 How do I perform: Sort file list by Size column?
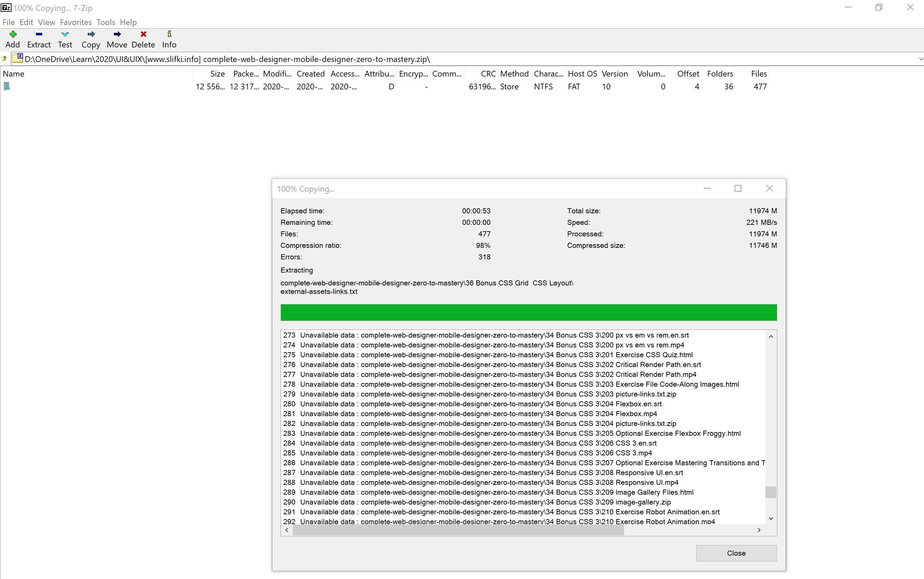tap(217, 73)
